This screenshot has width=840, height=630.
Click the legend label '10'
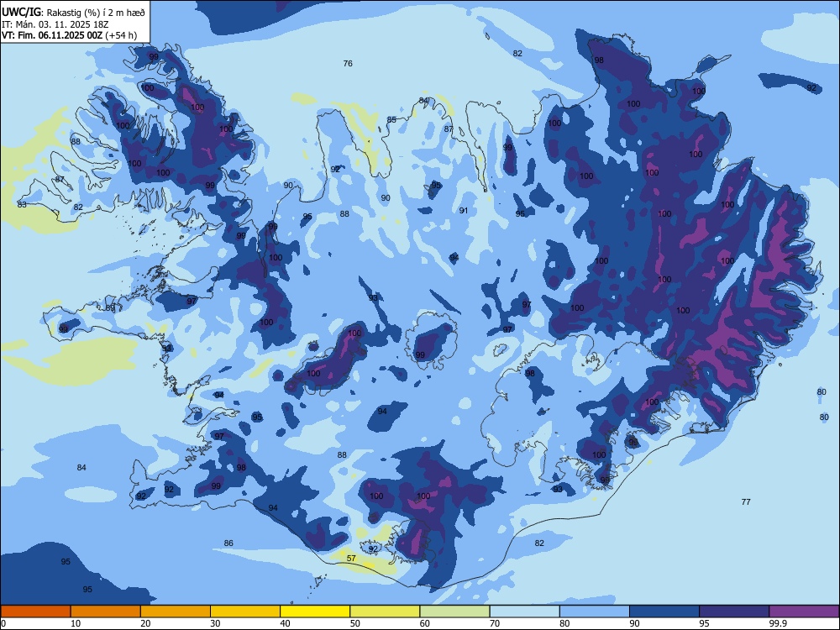click(x=76, y=623)
